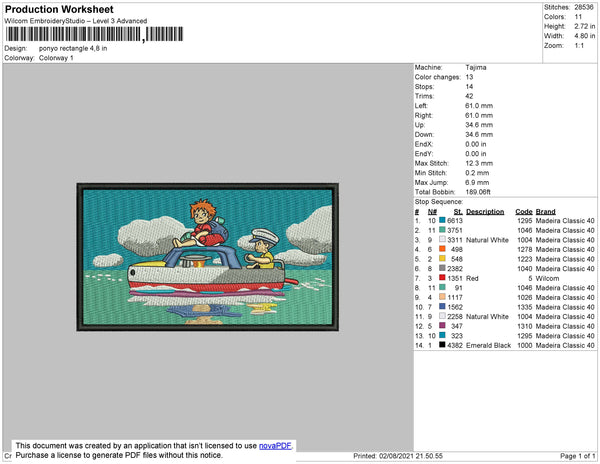The image size is (600, 464).
Task: Click the barcode under the worksheet title
Action: coord(94,34)
